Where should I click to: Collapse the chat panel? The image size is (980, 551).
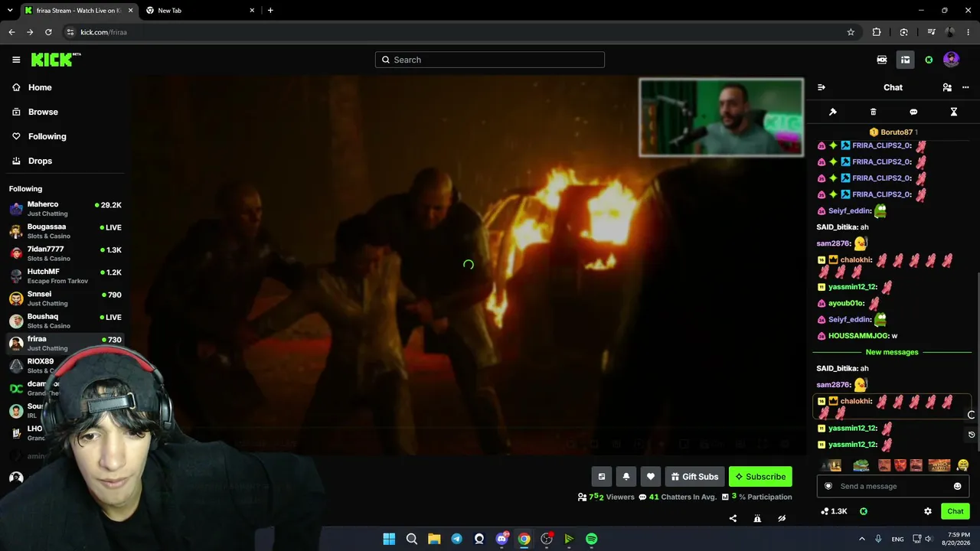822,87
